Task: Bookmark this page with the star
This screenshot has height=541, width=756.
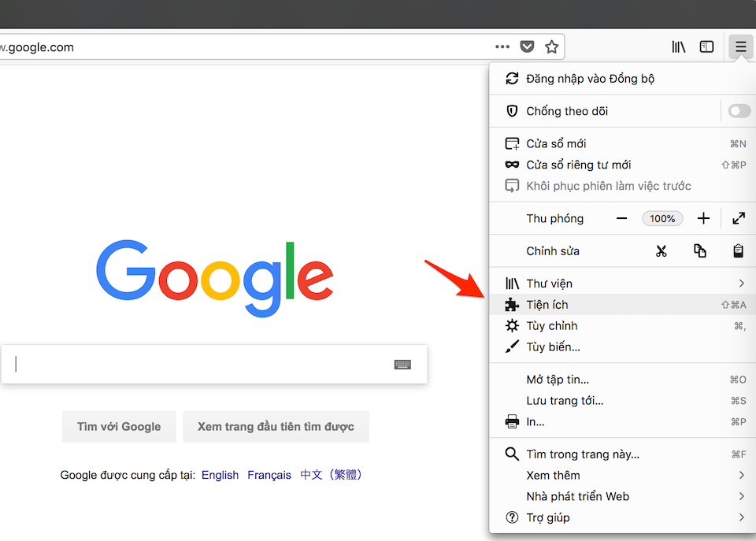Action: click(551, 46)
